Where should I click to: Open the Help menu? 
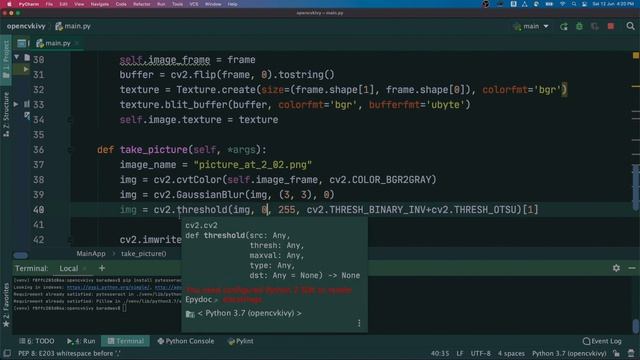tap(233, 4)
